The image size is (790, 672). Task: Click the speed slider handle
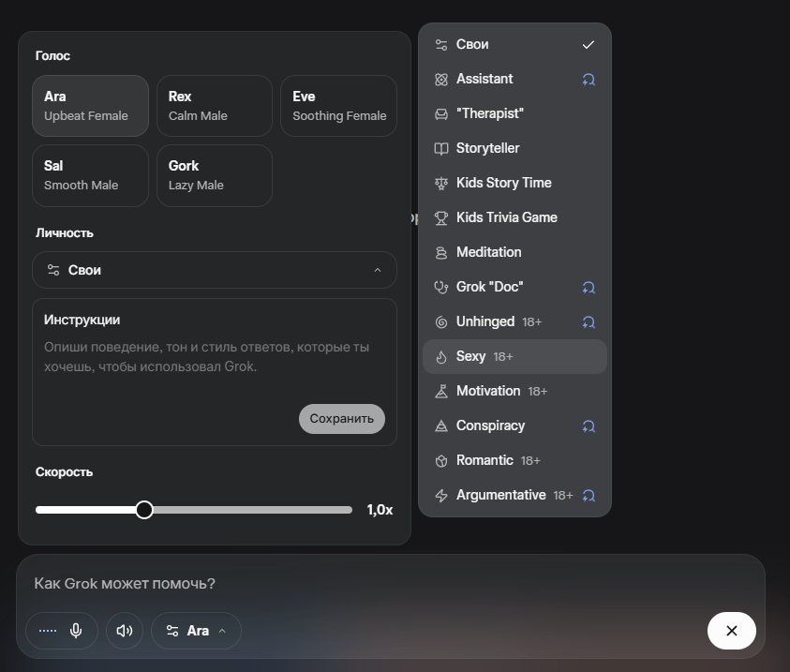click(144, 510)
